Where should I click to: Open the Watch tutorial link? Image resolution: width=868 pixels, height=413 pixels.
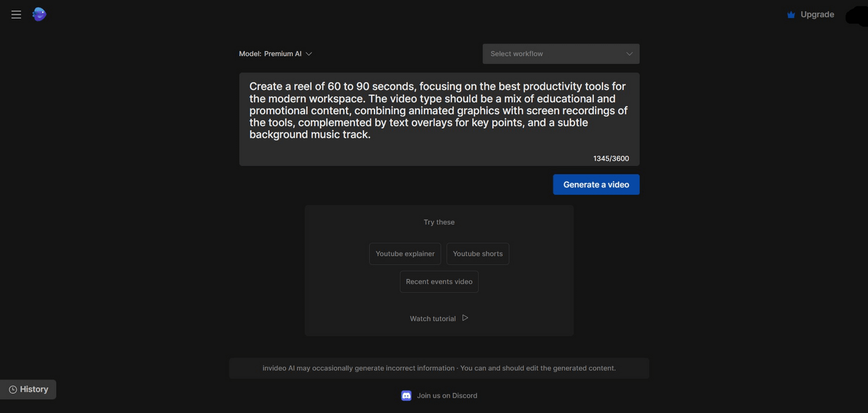(x=432, y=318)
